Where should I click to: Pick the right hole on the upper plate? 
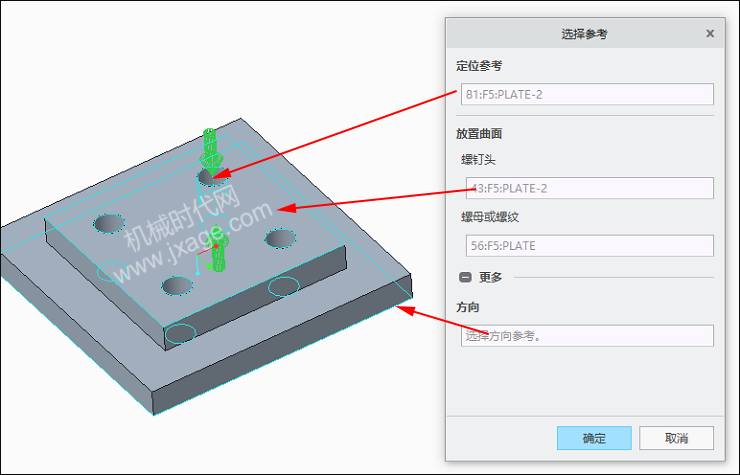point(280,239)
